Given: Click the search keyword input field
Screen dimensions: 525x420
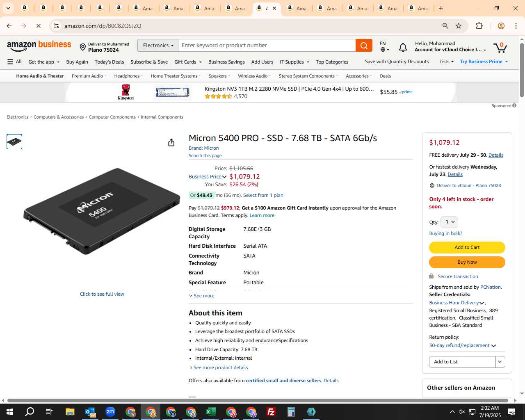Looking at the screenshot, I should point(267,46).
